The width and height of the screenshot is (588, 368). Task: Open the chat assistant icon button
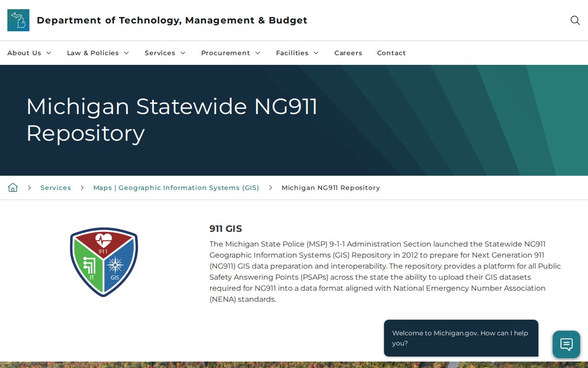click(566, 344)
